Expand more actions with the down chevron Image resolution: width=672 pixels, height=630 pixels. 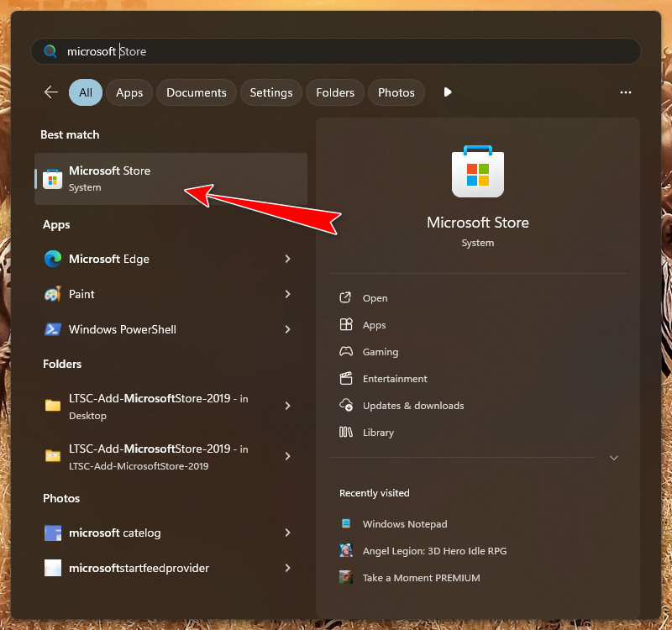point(614,458)
